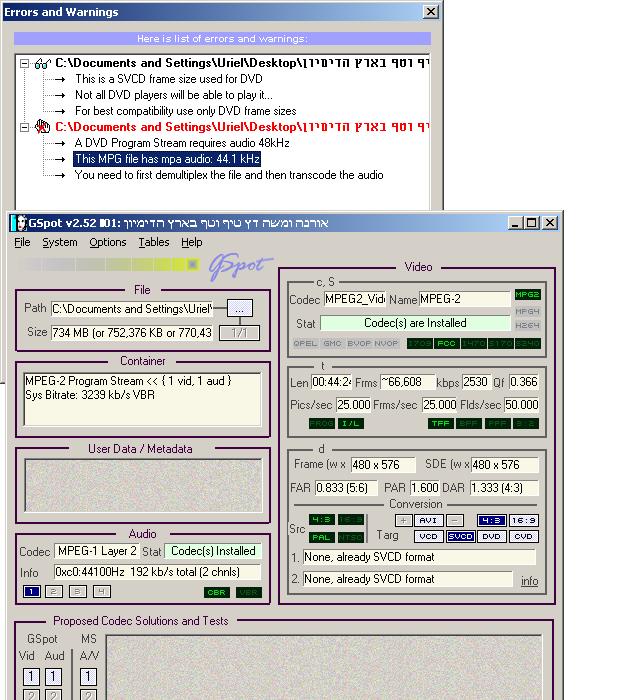
Task: Choose target aspect ratio 16:9
Action: tap(523, 520)
